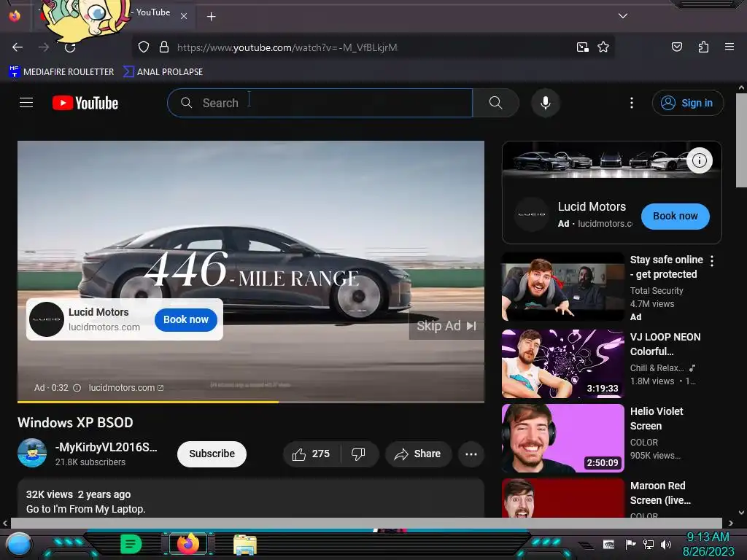
Task: Click Skip Ad button
Action: (x=446, y=326)
